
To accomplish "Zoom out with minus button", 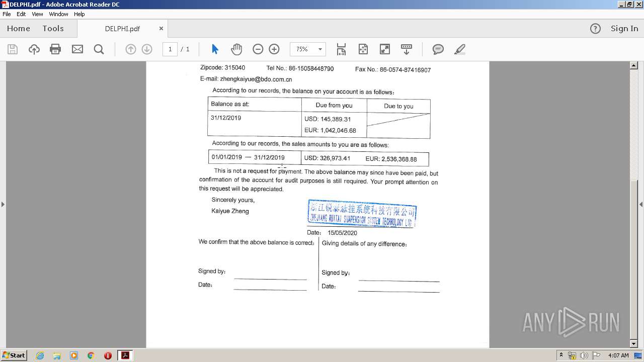I will pos(258,49).
